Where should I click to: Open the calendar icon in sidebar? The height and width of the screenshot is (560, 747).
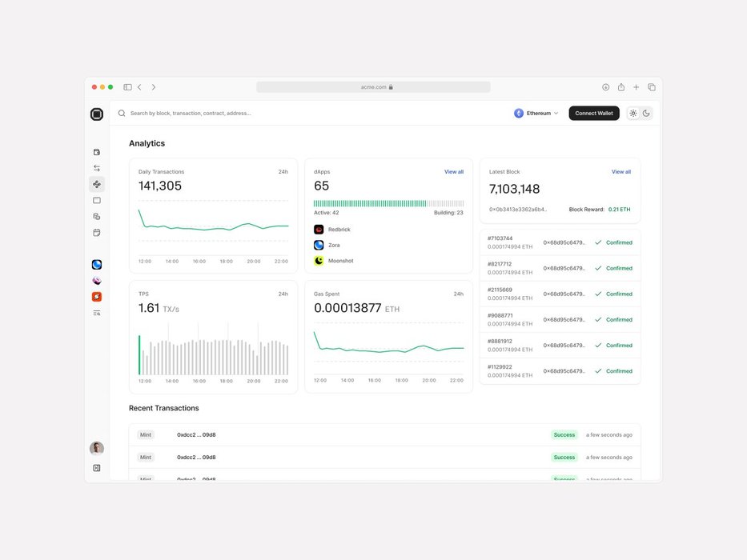coord(97,233)
